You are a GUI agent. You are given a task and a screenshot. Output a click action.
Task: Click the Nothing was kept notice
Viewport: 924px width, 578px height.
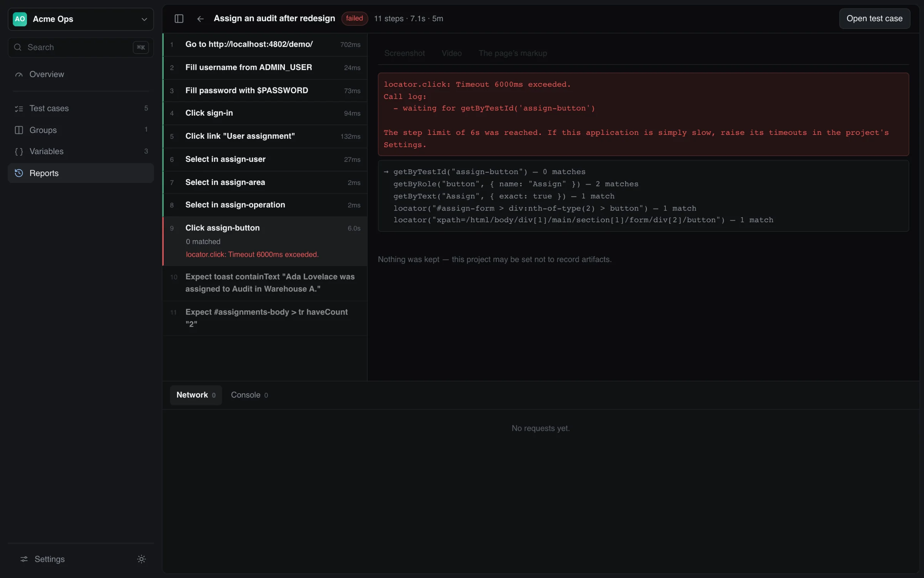(494, 260)
